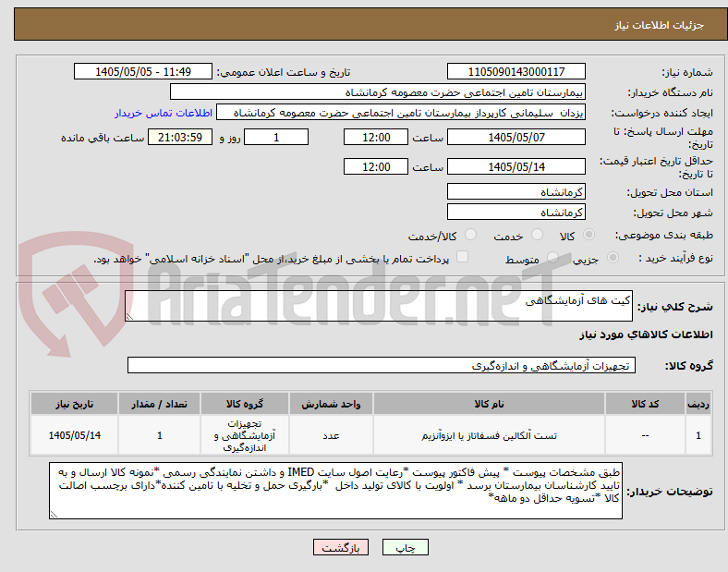Toggle the اسناد خزانه اسلامی payment checkbox

pyautogui.click(x=462, y=257)
